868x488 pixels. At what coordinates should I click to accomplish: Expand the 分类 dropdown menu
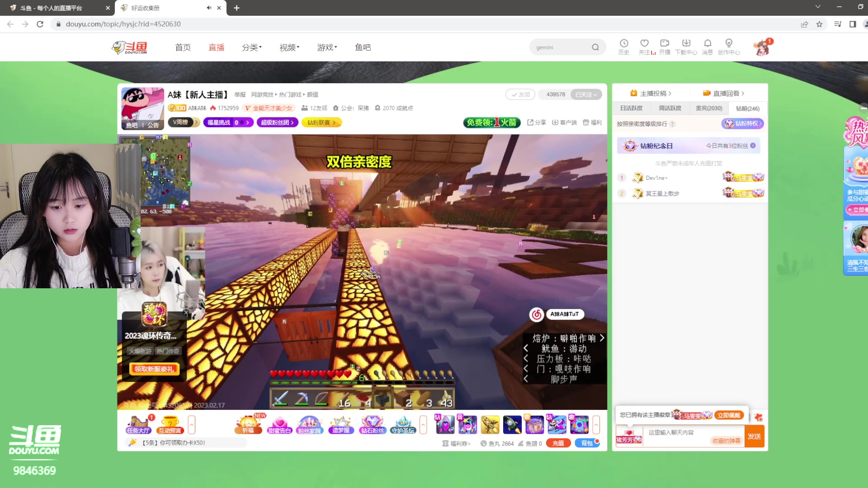[252, 47]
